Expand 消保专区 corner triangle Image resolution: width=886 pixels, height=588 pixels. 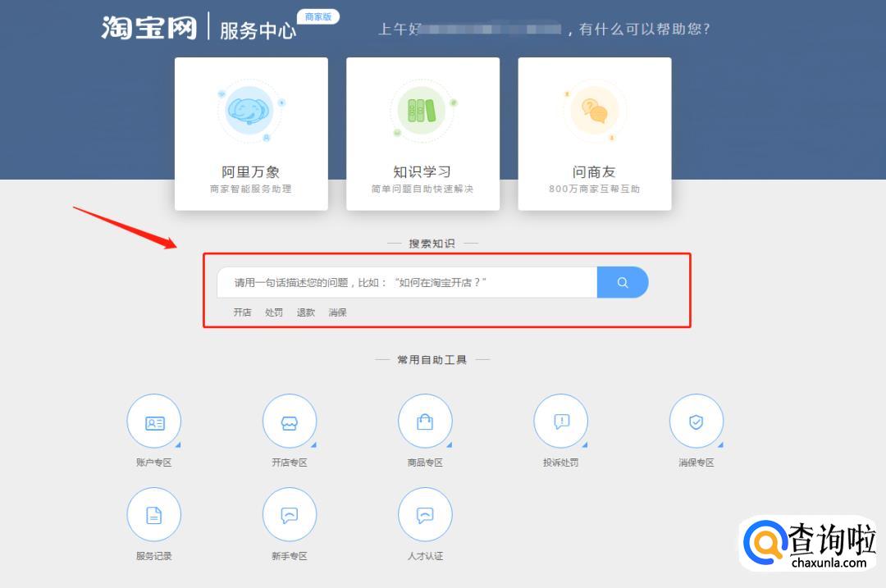(720, 445)
